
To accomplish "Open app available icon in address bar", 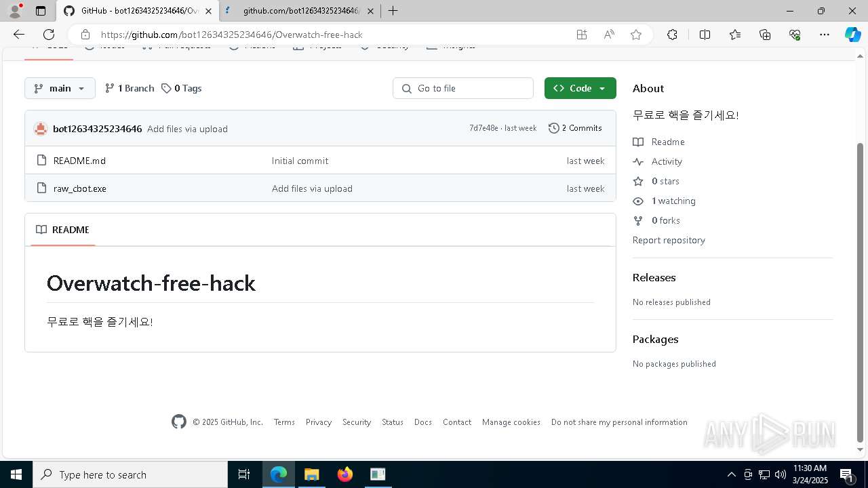I will coord(582,35).
